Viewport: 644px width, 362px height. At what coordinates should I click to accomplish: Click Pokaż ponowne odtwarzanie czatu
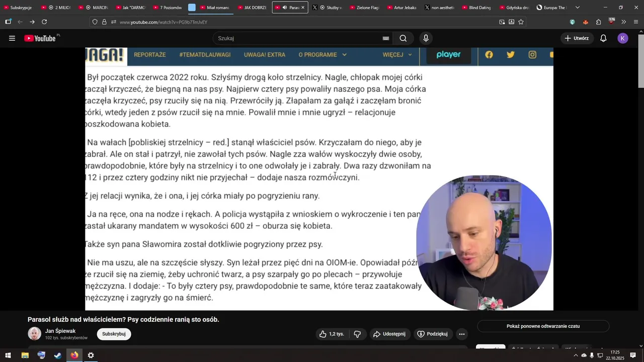coord(543,326)
